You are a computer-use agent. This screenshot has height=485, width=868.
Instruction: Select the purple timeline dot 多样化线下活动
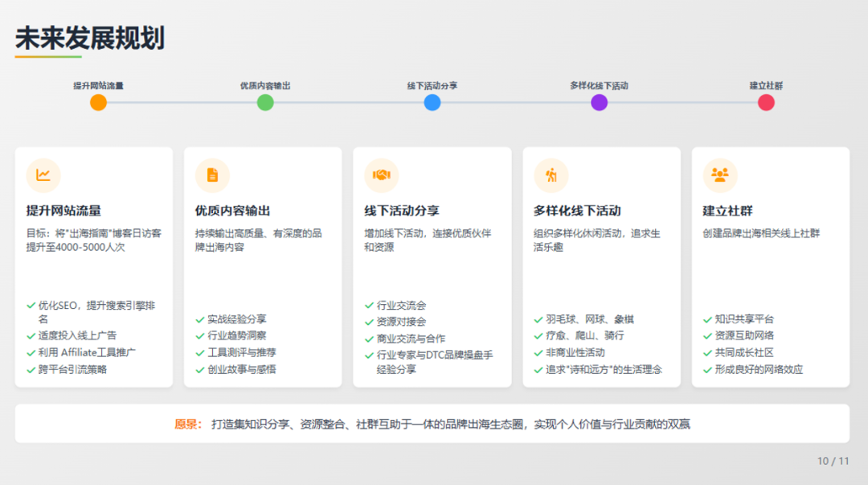point(599,102)
